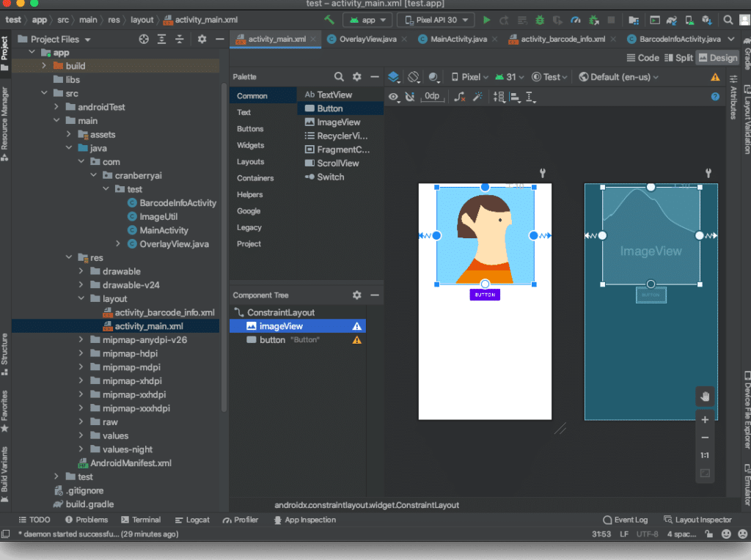Image resolution: width=751 pixels, height=560 pixels.
Task: Open the Default (en-us) locale dropdown
Action: point(619,77)
